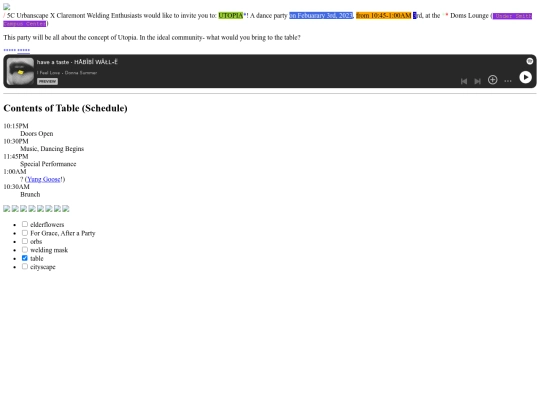The width and height of the screenshot is (540, 405).
Task: Click the playlist album cover thumbnail
Action: [20, 71]
